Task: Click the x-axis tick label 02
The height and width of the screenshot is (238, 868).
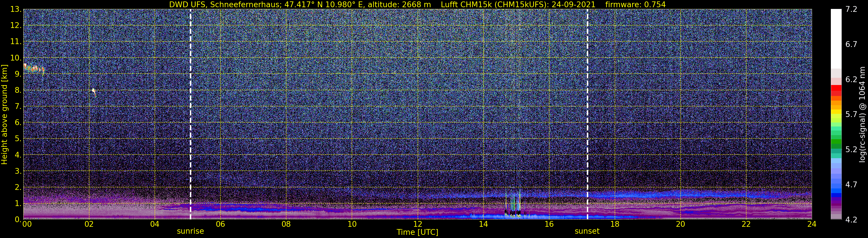Action: point(89,224)
